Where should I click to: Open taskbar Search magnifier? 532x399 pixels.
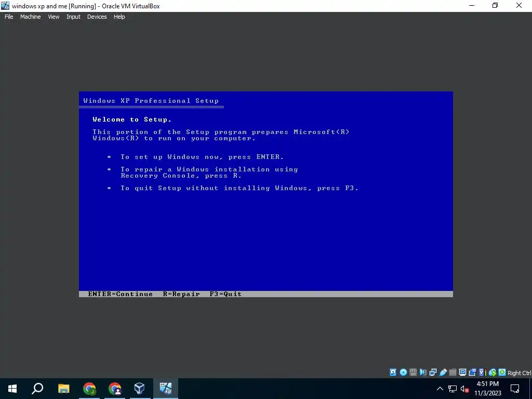[37, 389]
